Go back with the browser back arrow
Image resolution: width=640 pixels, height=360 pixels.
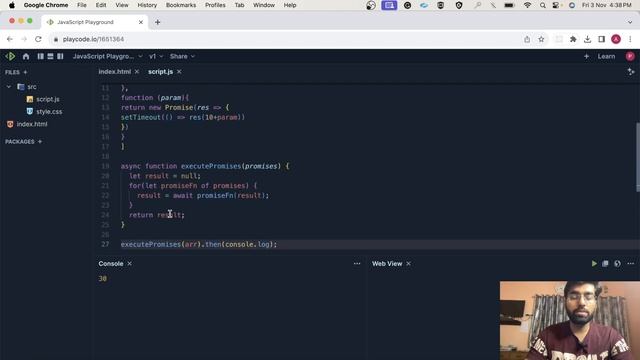pyautogui.click(x=10, y=39)
